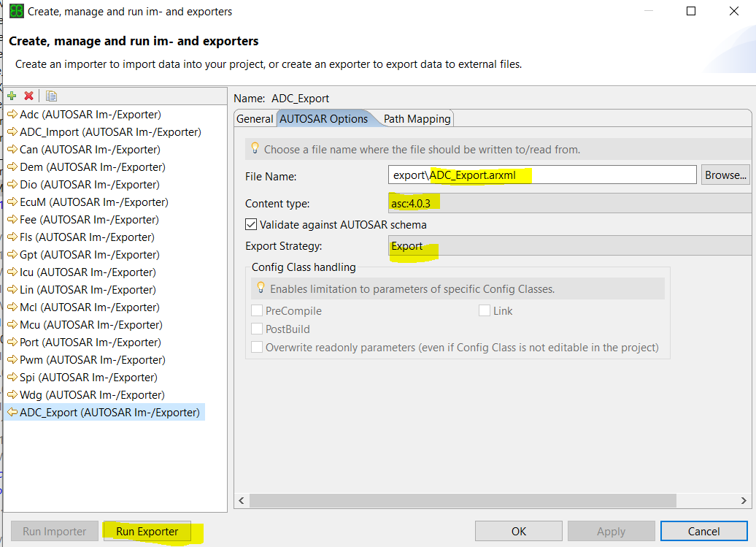This screenshot has height=547, width=756.
Task: Click the application icon in title bar
Action: pyautogui.click(x=16, y=11)
